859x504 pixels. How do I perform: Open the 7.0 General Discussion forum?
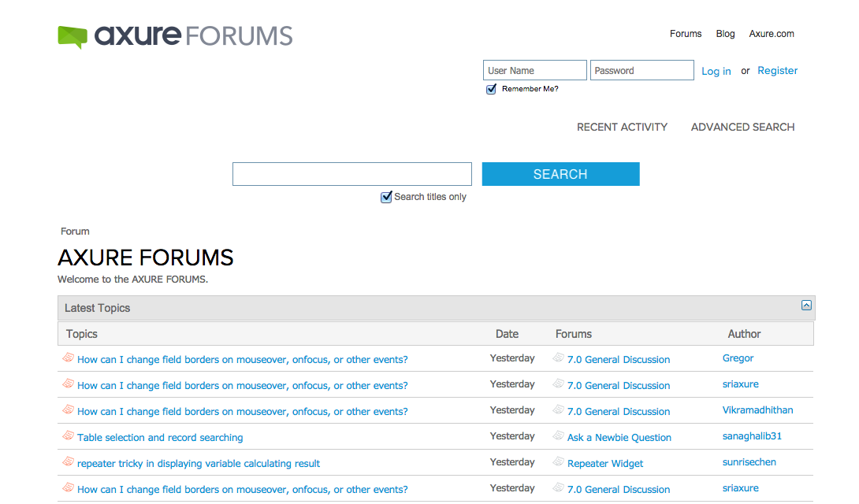(619, 359)
